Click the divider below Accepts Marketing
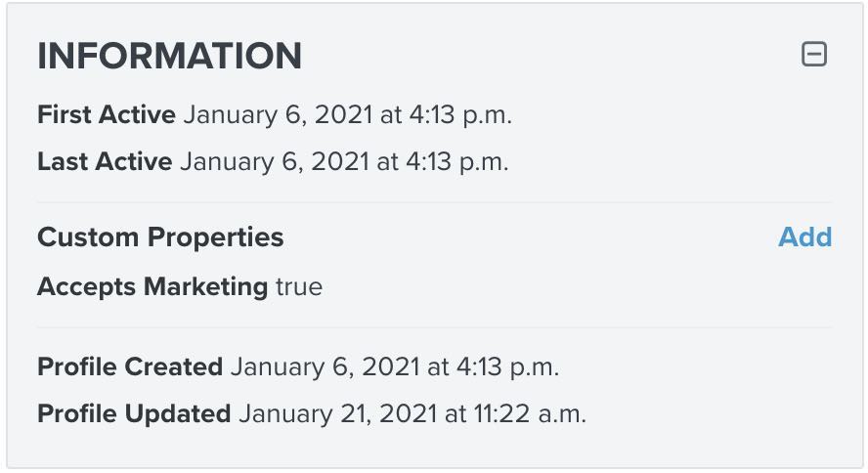Screen dimensions: 868x473 (x=434, y=327)
